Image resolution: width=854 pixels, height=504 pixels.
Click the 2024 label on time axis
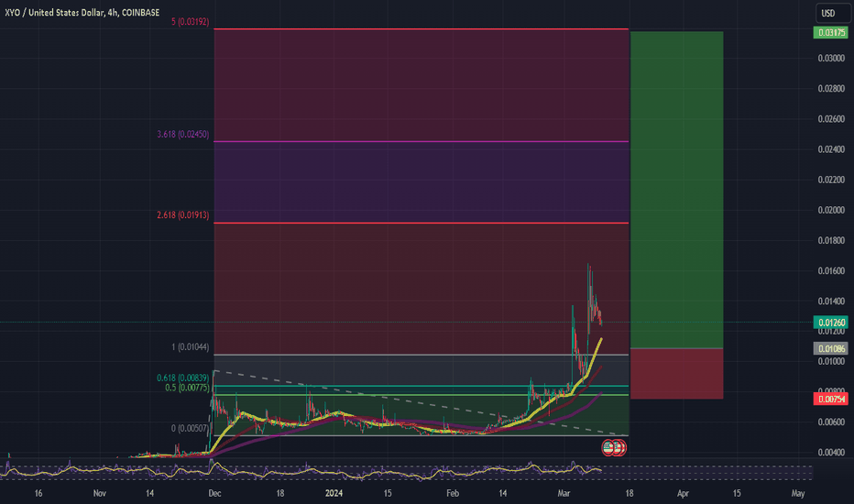[x=334, y=493]
